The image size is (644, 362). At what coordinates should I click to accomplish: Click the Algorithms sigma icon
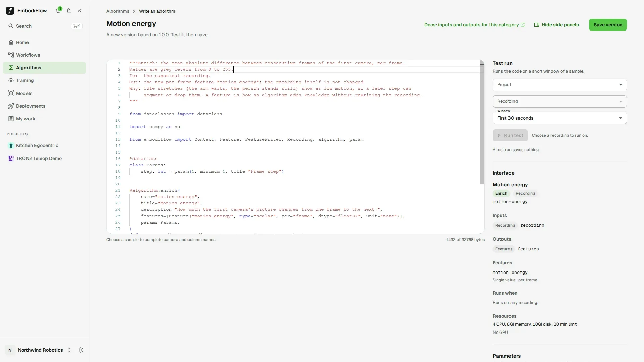11,68
